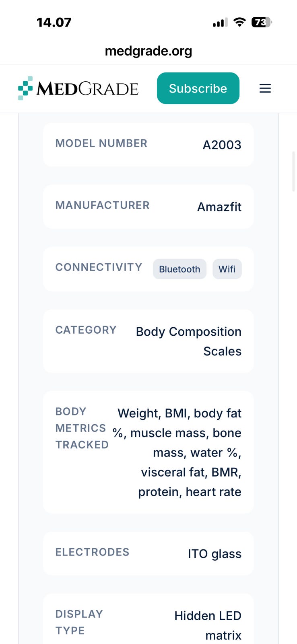Viewport: 297px width, 644px height.
Task: Tap the WiFi status icon
Action: [x=239, y=22]
